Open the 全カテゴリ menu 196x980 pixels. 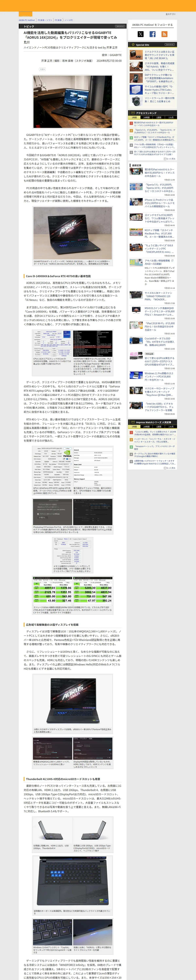click(x=171, y=14)
